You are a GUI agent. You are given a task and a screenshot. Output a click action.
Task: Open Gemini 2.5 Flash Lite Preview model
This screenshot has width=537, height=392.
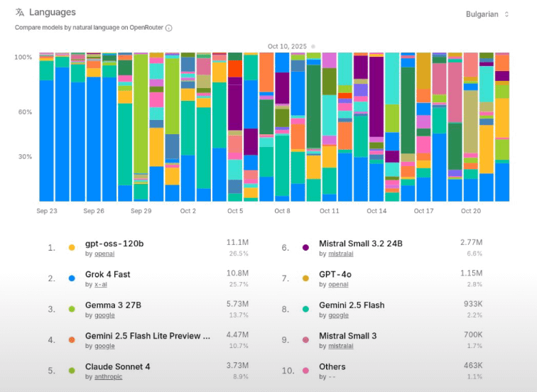(x=147, y=335)
